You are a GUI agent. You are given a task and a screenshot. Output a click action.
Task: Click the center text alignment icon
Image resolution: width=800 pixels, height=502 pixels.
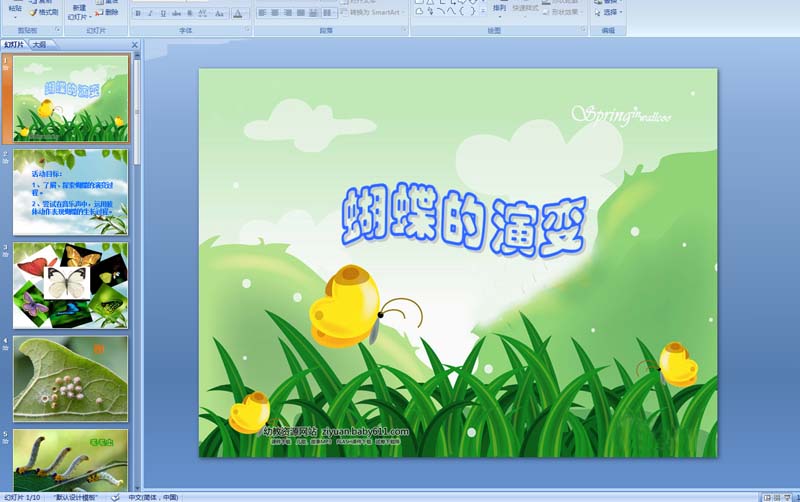[276, 14]
